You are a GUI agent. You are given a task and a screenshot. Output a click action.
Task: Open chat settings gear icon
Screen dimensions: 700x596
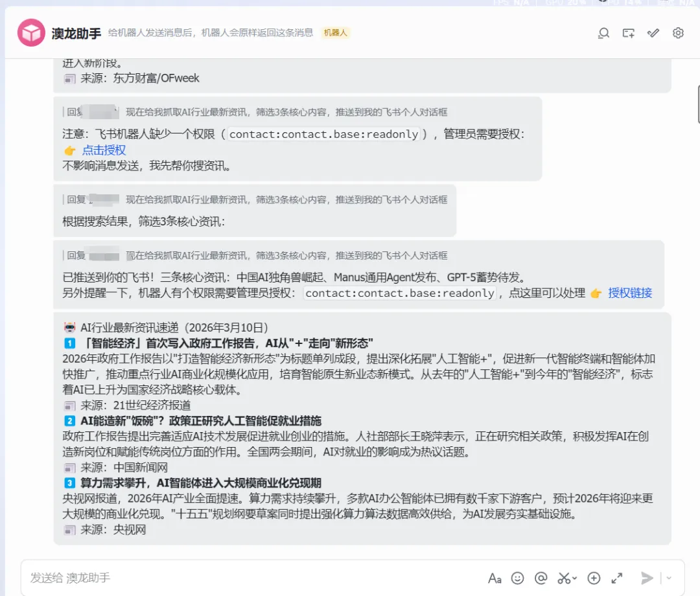[678, 33]
